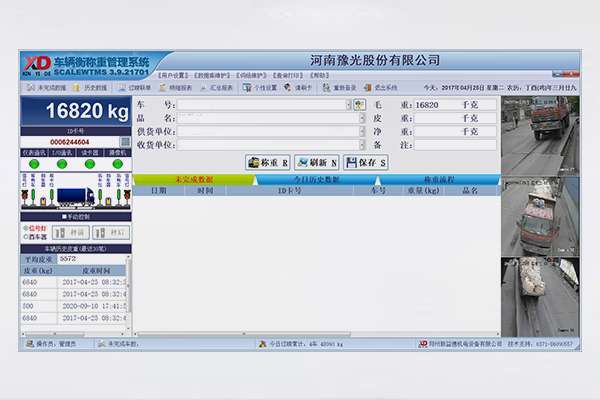Open the 过磅联单 toolbar icon

(122, 88)
